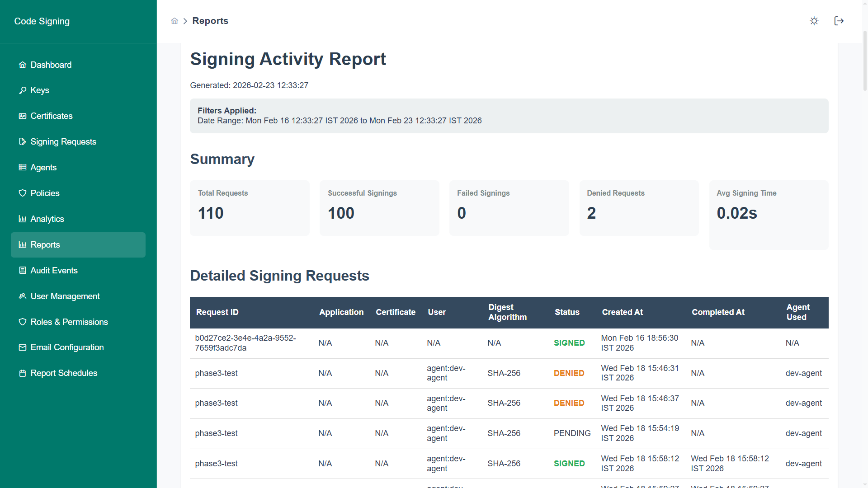This screenshot has width=868, height=488.
Task: Click the User Management people icon
Action: [23, 296]
